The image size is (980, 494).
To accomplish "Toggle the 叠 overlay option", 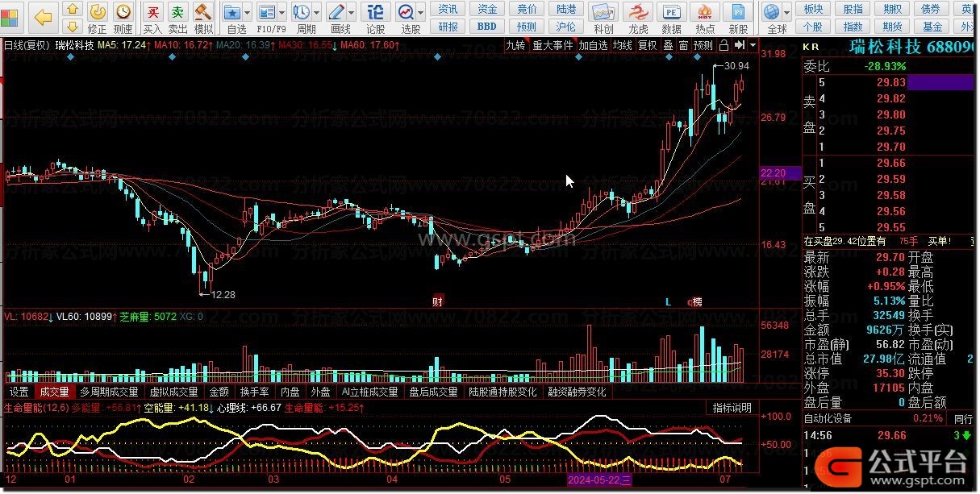I will click(668, 45).
